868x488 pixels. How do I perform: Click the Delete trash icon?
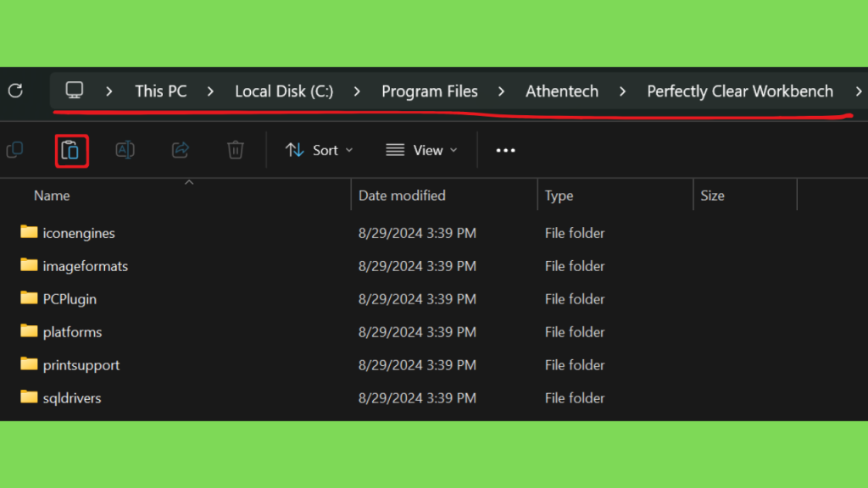pos(236,150)
